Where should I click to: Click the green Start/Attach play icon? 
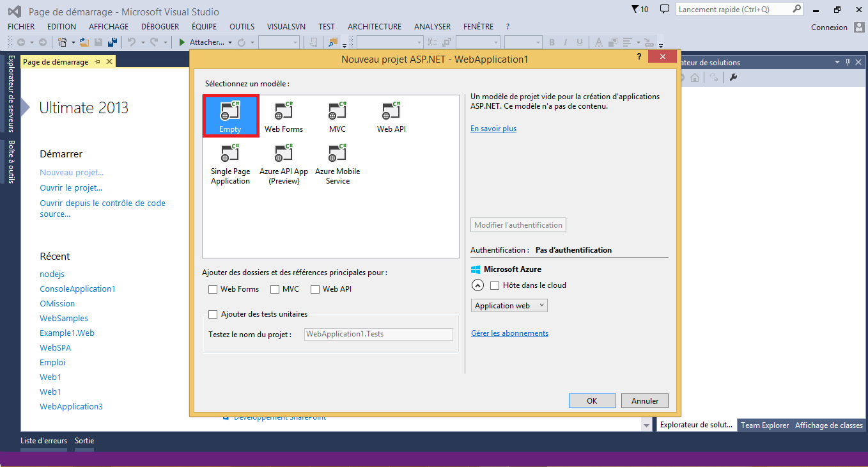pos(182,42)
